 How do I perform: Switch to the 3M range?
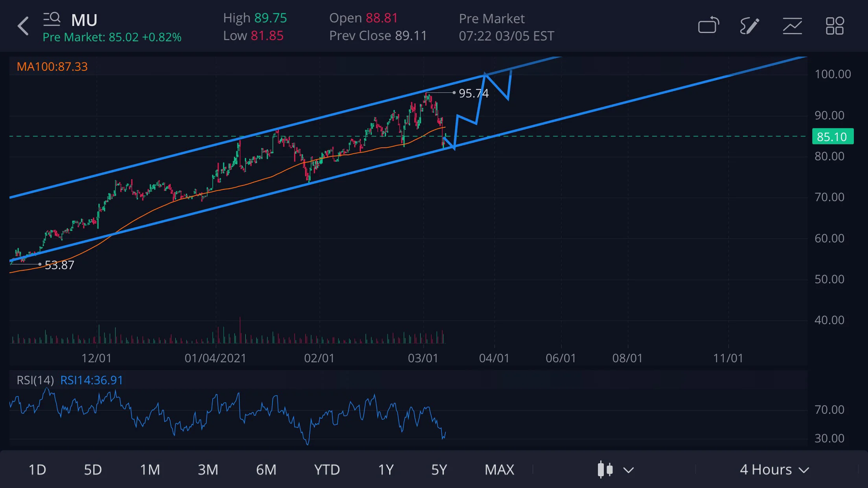click(x=208, y=470)
